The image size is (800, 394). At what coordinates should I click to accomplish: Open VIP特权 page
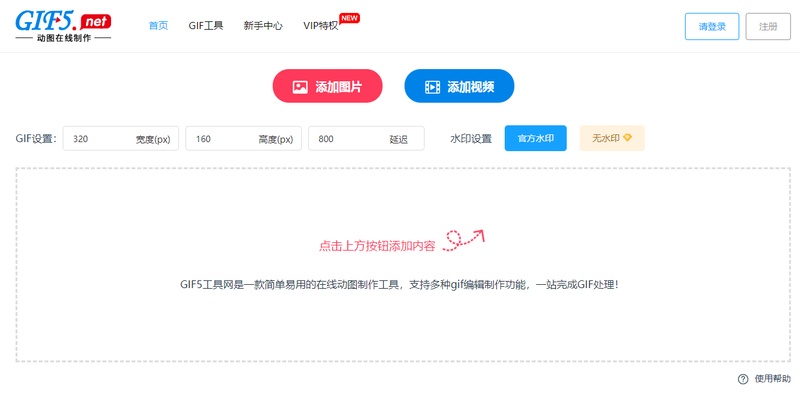[x=320, y=26]
